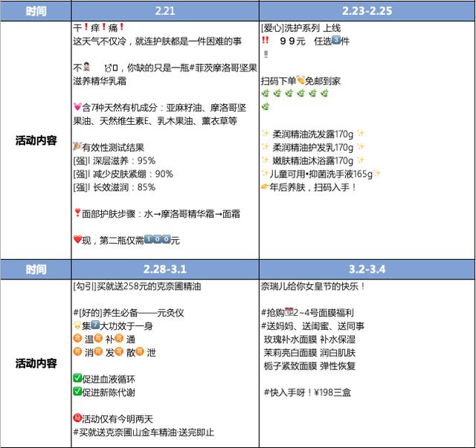Click the line '[勾引]买就送258元的克奈圃精油'
476x448 pixels.
[137, 286]
